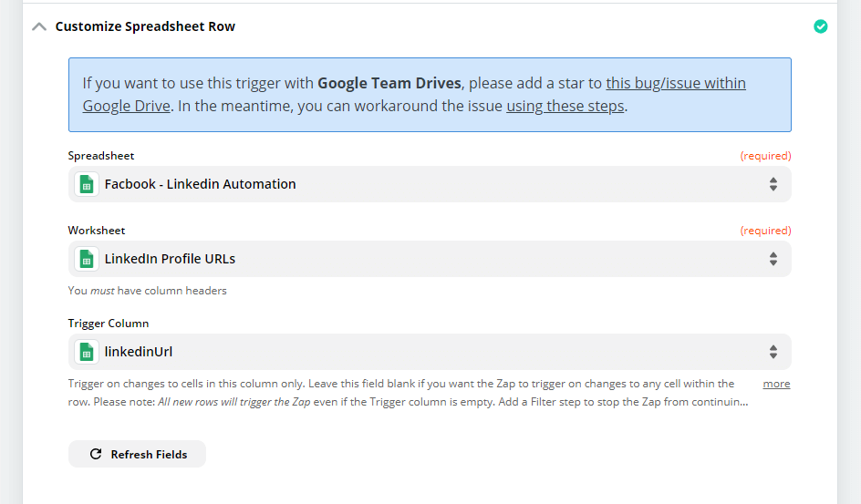This screenshot has width=861, height=504.
Task: Collapse the Customize Spreadsheet Row section
Action: coord(39,26)
